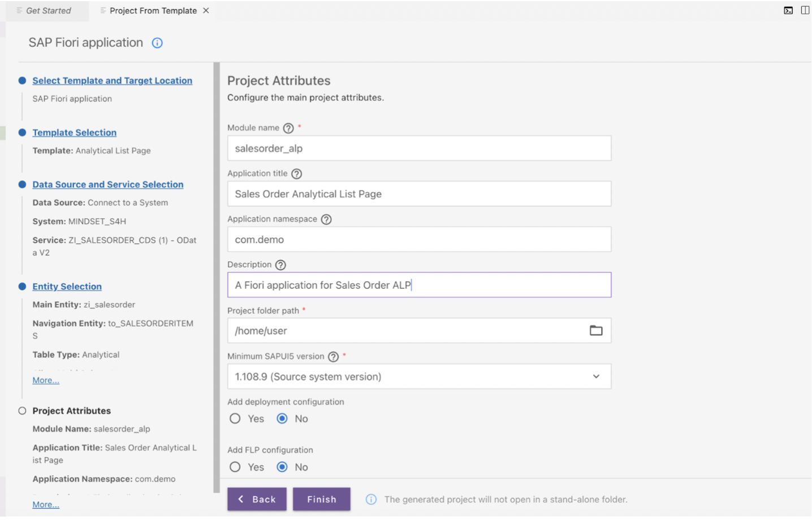Select No for Add deployment configuration
Viewport: 812px width, 521px height.
pos(282,419)
